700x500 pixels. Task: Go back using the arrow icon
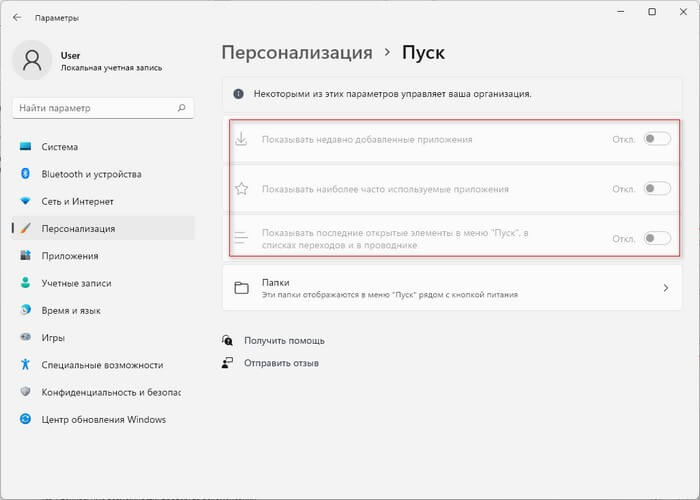tap(17, 18)
